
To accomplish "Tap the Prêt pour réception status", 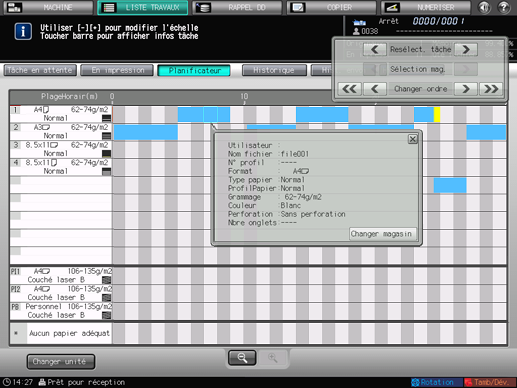I will 82,382.
